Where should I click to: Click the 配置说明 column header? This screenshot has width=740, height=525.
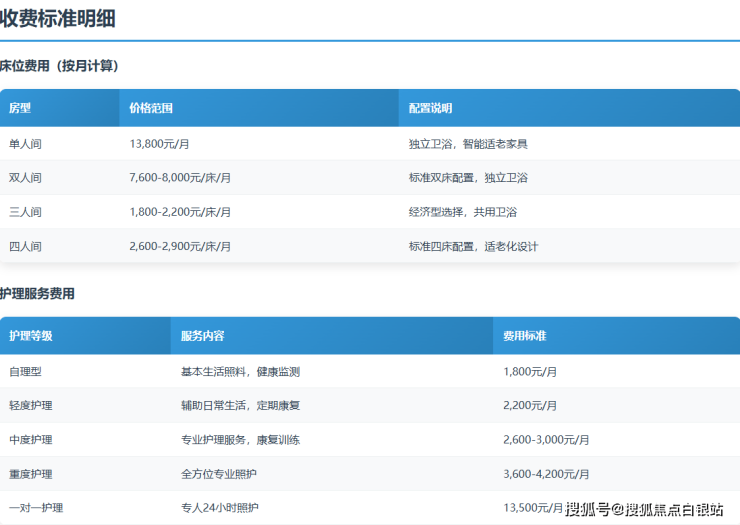[430, 108]
